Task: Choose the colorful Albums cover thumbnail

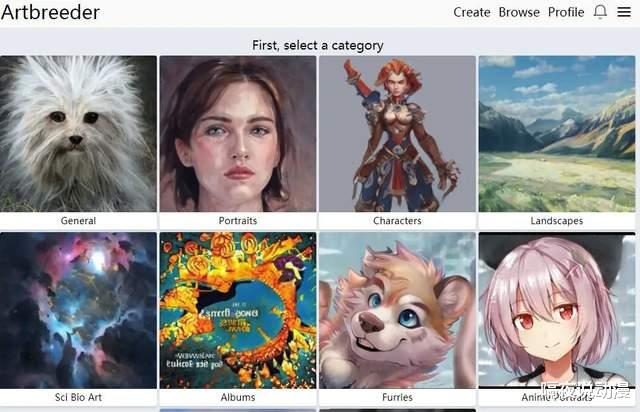Action: click(x=238, y=310)
